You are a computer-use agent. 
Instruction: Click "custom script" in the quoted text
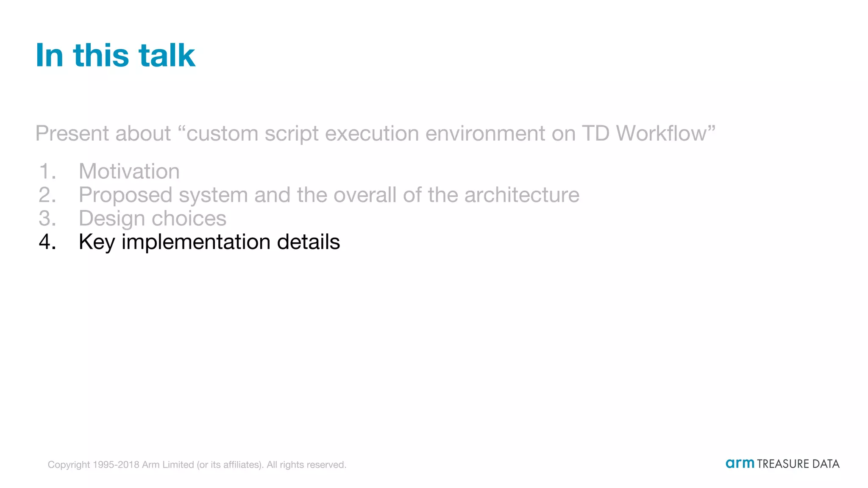pyautogui.click(x=253, y=133)
